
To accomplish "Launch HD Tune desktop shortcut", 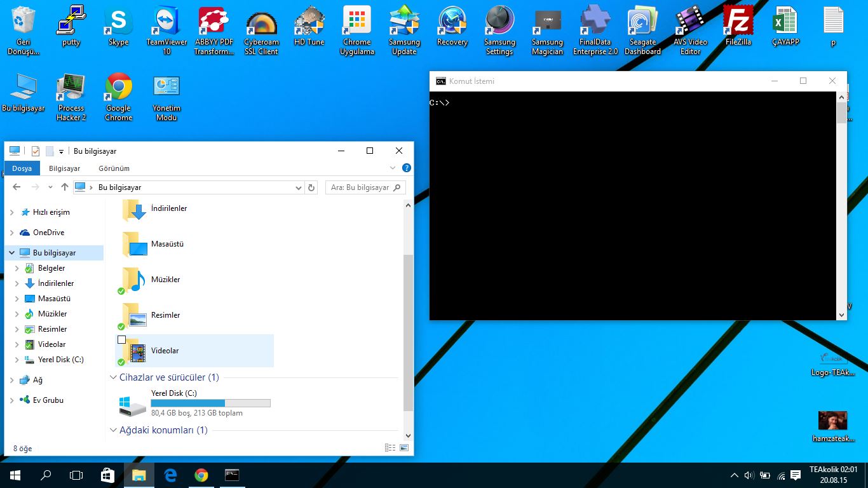I will pos(309,25).
